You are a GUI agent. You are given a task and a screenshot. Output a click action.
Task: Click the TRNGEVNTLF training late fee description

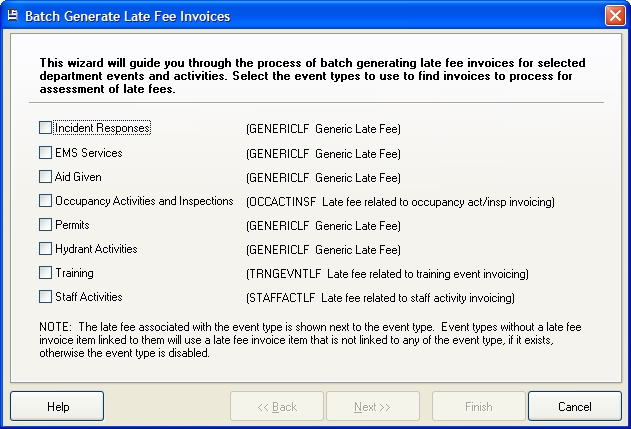coord(387,274)
